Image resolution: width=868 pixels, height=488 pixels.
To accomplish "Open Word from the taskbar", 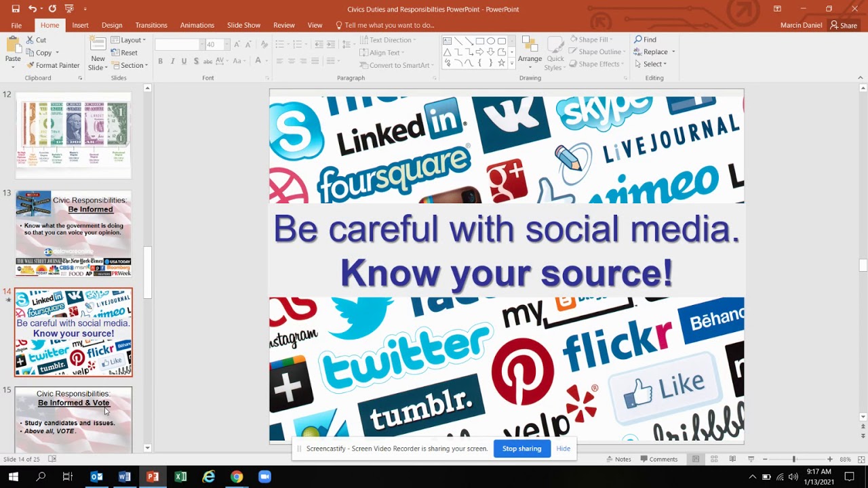I will click(x=125, y=476).
